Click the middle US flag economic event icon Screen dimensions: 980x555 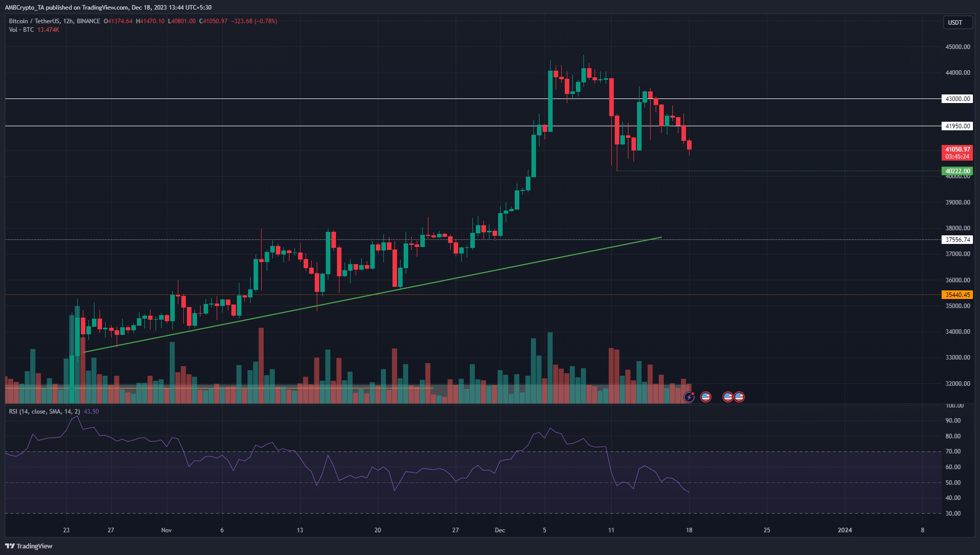coord(728,397)
